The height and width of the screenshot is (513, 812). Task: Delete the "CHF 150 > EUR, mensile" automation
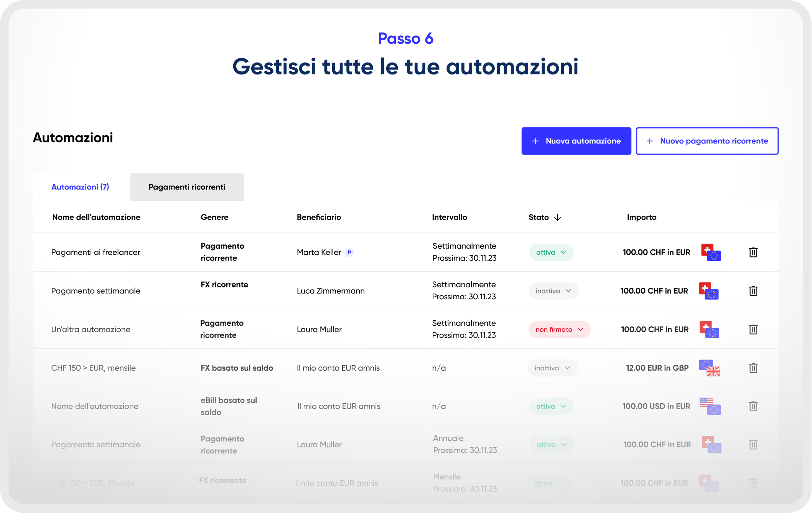(753, 368)
